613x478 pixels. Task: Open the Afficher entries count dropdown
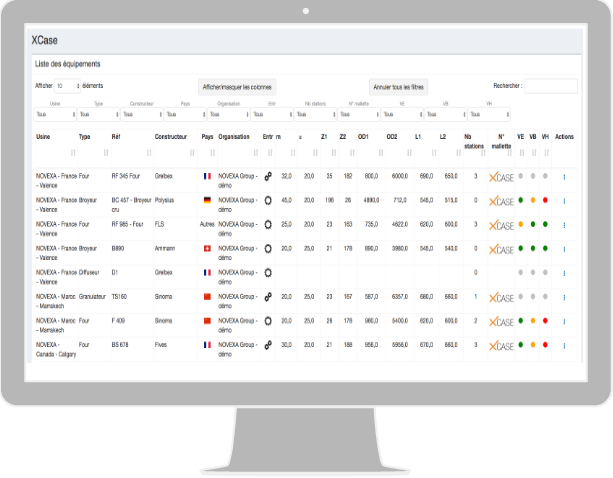[67, 86]
